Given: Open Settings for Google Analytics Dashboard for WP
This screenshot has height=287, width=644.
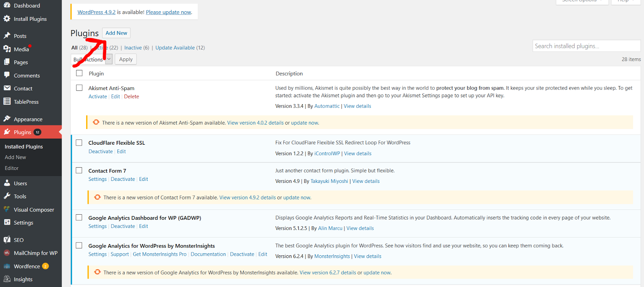Looking at the screenshot, I should 98,226.
